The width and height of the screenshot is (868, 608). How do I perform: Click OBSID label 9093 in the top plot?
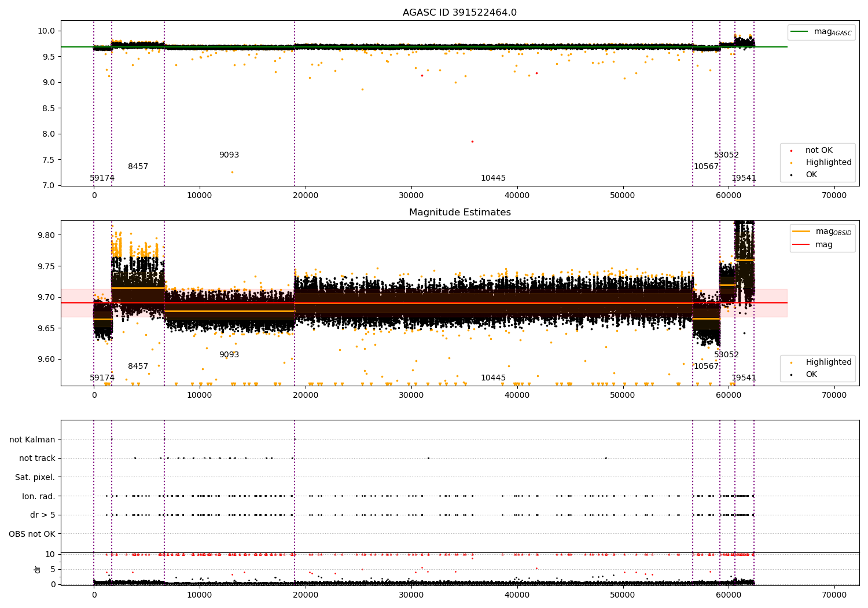tap(229, 155)
